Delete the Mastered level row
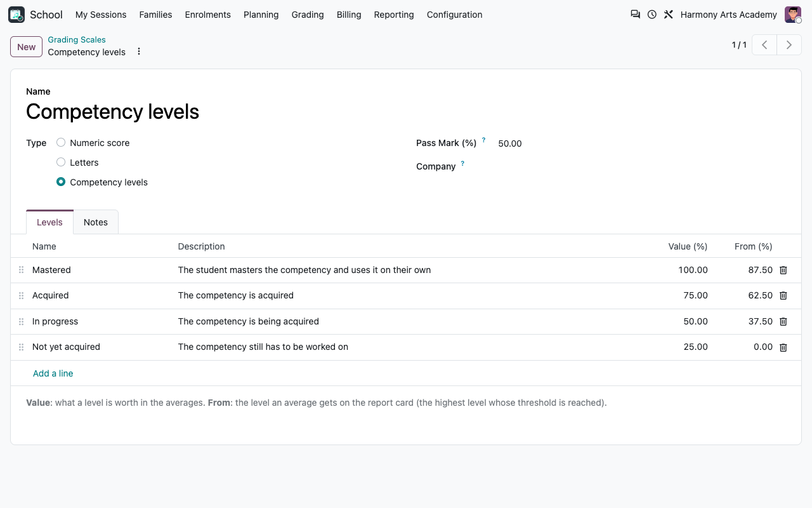This screenshot has width=812, height=508. pos(783,270)
